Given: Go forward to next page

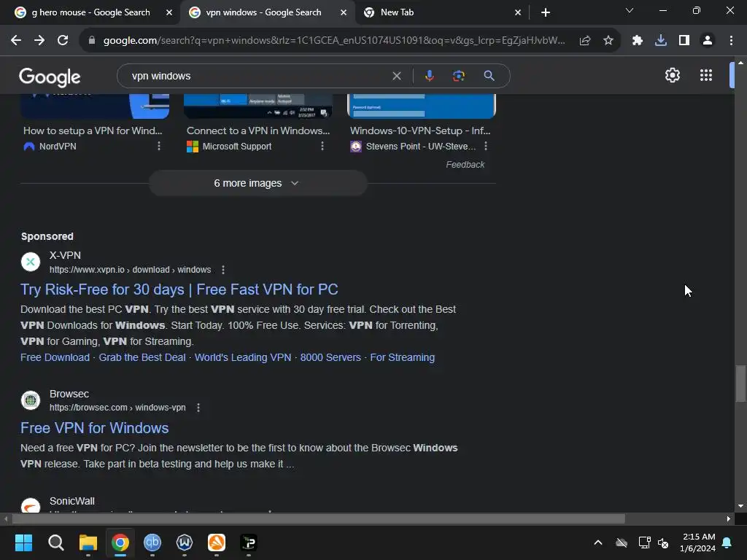Looking at the screenshot, I should click(x=39, y=41).
